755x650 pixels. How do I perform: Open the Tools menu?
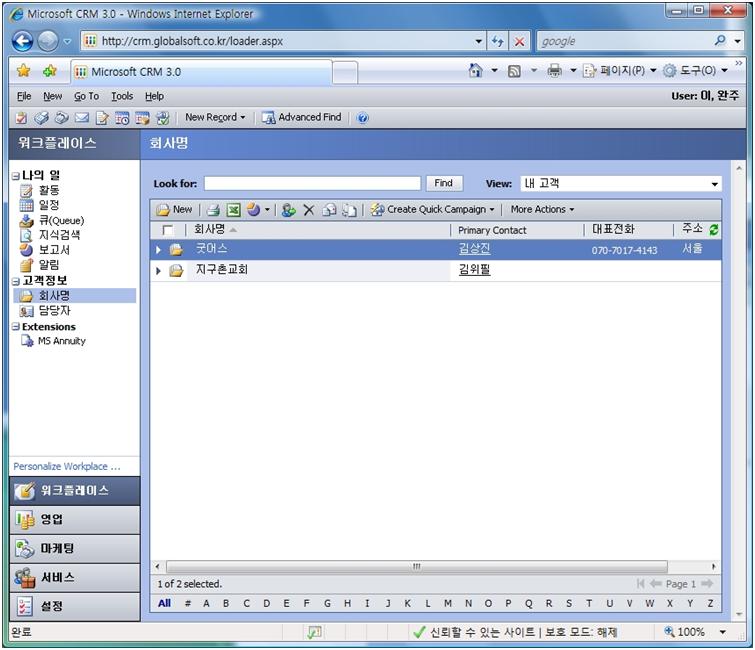tap(122, 96)
